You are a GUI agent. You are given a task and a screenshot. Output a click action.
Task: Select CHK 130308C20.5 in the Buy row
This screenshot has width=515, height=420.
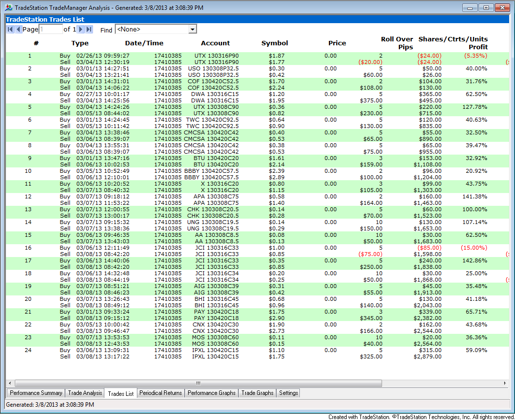pyautogui.click(x=213, y=209)
